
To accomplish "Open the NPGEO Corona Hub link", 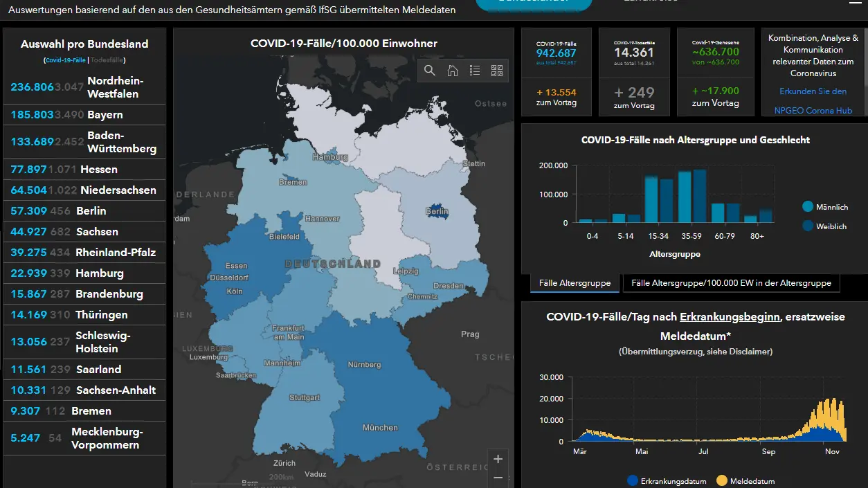I will (813, 110).
